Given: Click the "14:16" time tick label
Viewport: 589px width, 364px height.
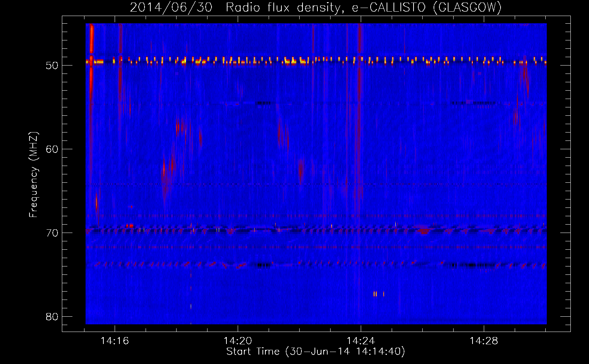Looking at the screenshot, I should pos(115,341).
